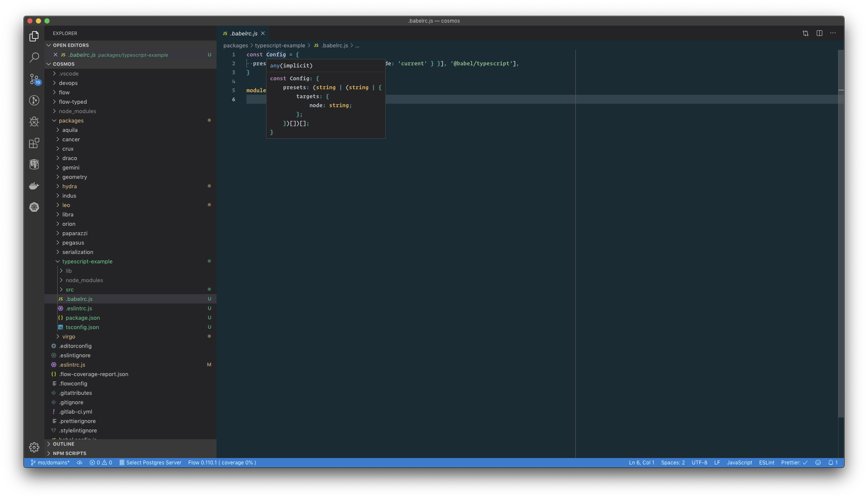This screenshot has height=499, width=868.
Task: Click the Prettier checkmark in status bar
Action: coord(793,462)
